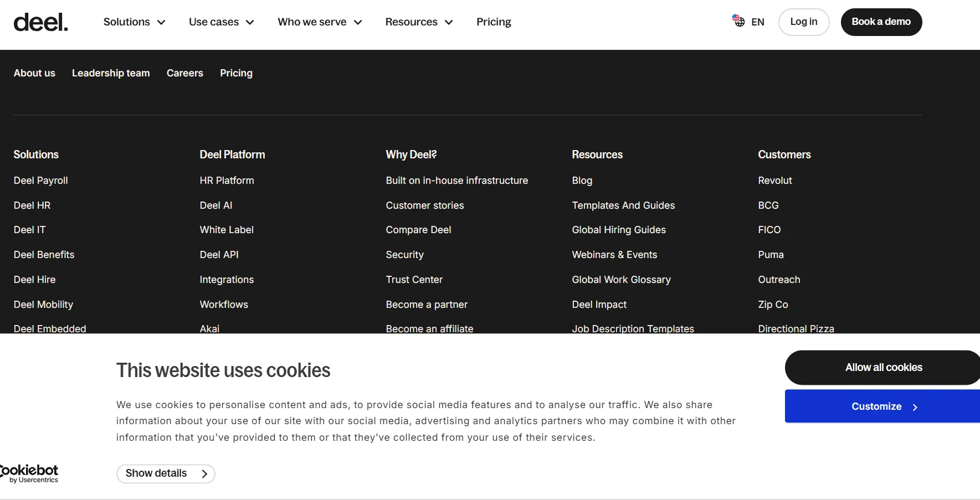Open Trust Center link
980x500 pixels.
point(414,280)
